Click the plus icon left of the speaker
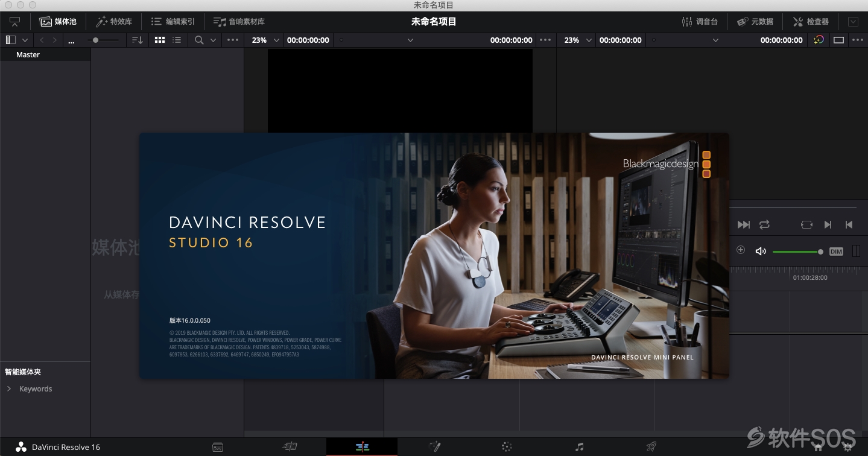Viewport: 868px width, 456px height. click(741, 250)
